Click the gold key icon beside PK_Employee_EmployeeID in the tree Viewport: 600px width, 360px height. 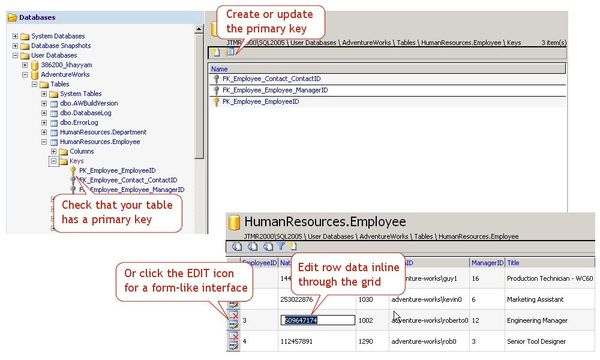click(73, 171)
